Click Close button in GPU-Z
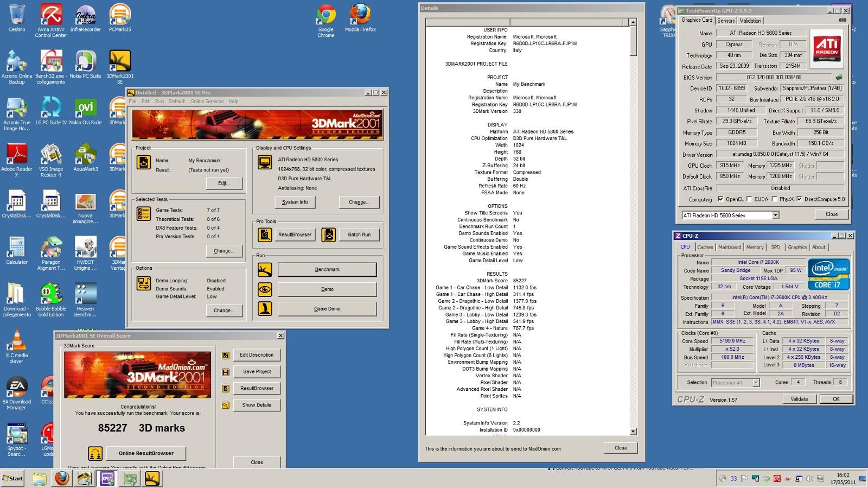 tap(831, 214)
